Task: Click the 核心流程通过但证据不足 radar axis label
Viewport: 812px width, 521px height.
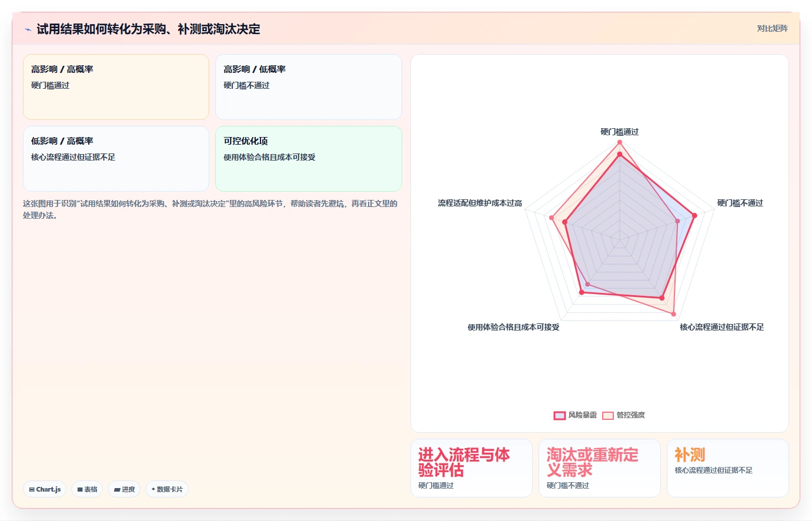Action: click(x=722, y=327)
